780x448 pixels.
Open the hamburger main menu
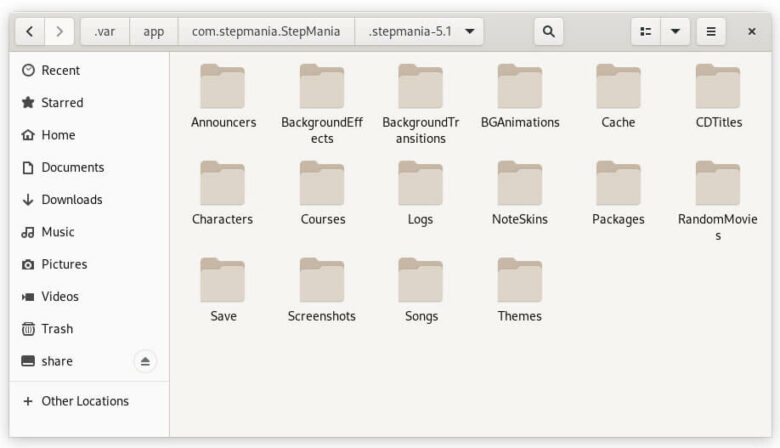tap(711, 31)
